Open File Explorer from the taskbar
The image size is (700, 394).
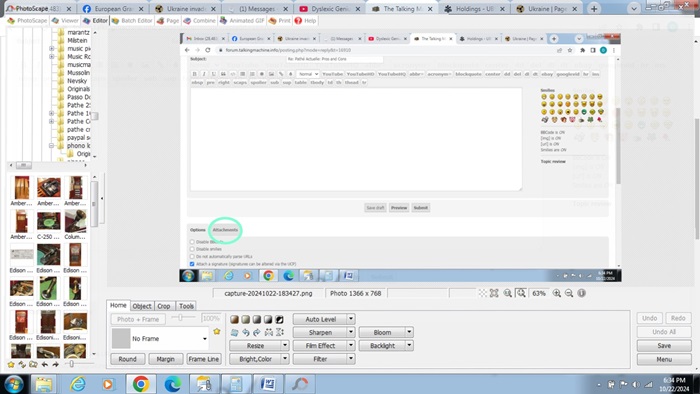click(x=44, y=384)
